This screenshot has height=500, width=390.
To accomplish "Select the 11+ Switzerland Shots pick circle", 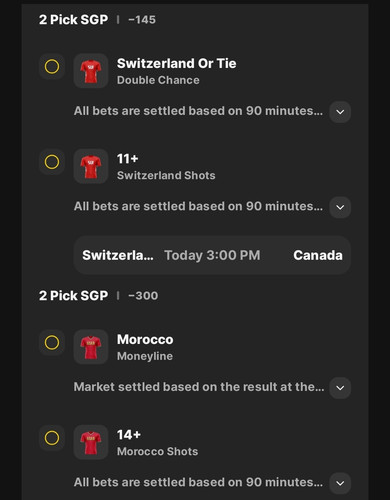I will (x=52, y=162).
